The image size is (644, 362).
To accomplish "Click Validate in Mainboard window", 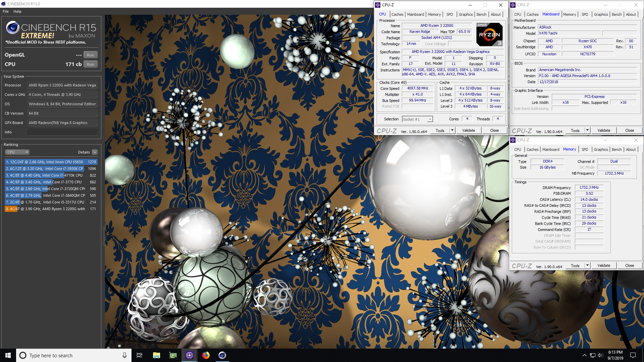I will click(x=604, y=131).
